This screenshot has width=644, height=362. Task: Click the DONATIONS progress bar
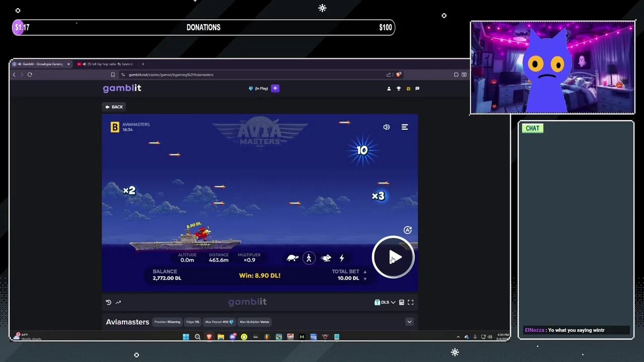click(x=203, y=28)
